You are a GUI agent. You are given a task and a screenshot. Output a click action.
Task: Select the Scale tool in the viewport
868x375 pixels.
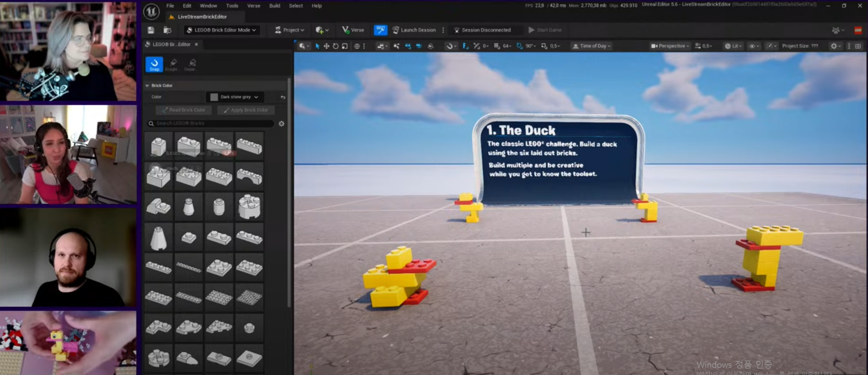(345, 46)
